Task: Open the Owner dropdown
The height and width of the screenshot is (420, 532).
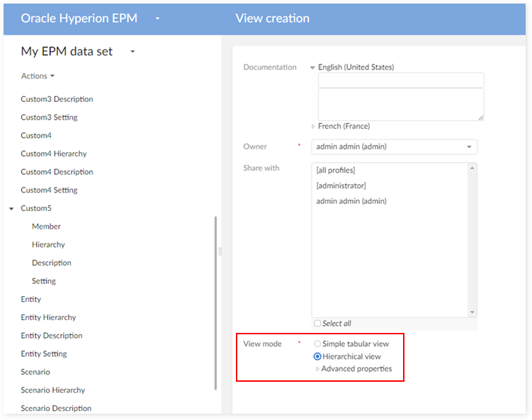Action: tap(394, 147)
